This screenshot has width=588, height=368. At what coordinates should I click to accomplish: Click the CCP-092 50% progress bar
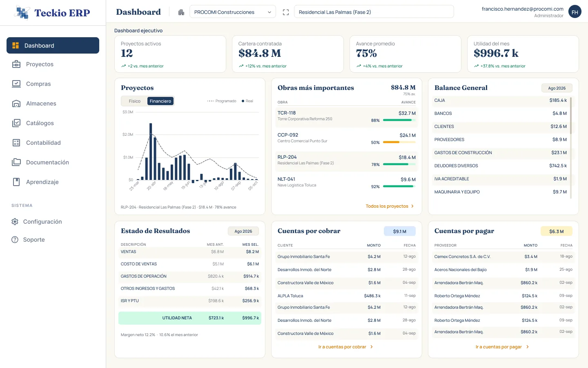click(x=399, y=142)
